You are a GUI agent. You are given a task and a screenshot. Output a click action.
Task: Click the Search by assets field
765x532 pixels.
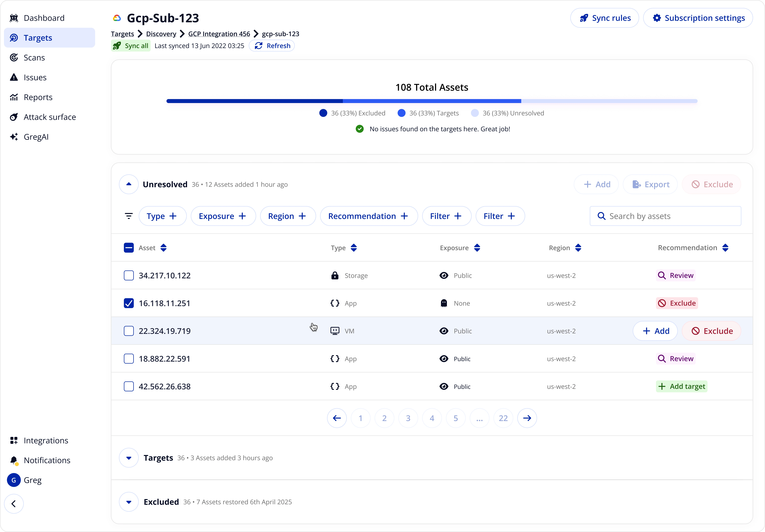[x=665, y=216]
